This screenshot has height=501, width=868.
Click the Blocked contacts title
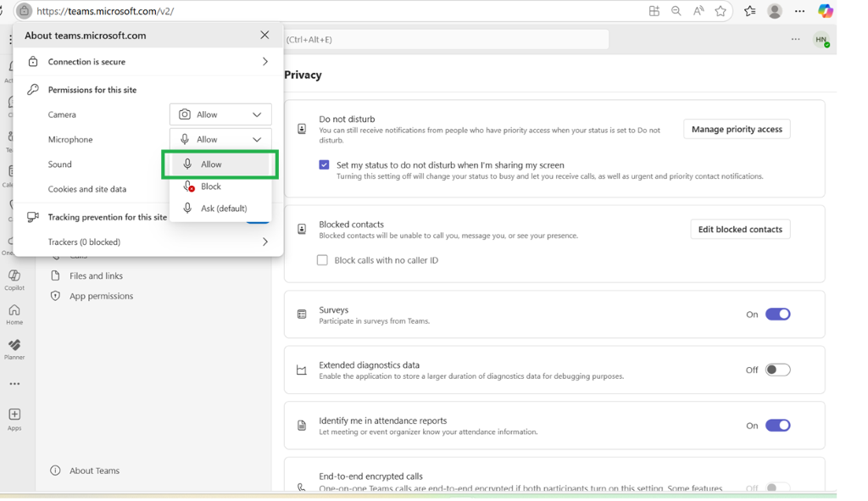click(352, 224)
